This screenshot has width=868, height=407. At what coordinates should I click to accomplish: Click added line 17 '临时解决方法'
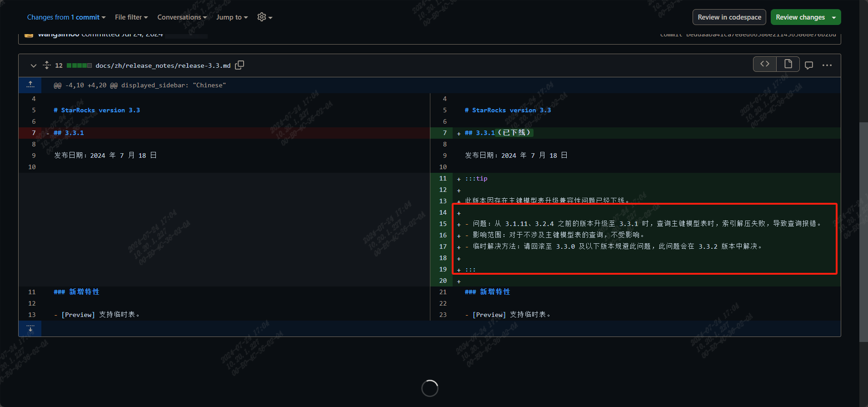click(x=614, y=246)
